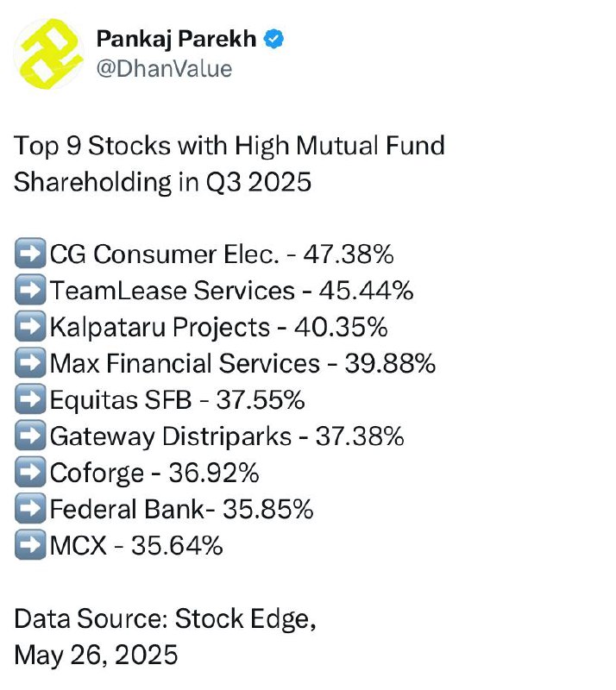Click arrow emoji beside TeamLease Services
This screenshot has height=690, width=616.
click(30, 290)
